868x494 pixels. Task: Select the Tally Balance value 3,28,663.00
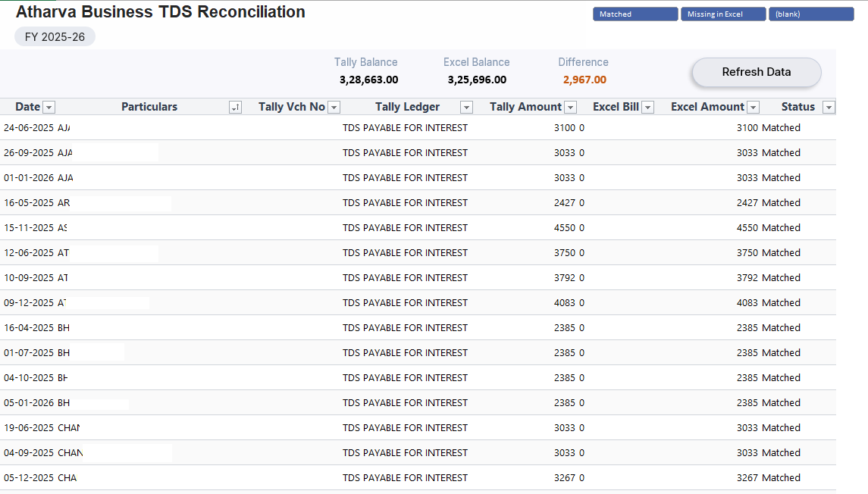tap(368, 80)
